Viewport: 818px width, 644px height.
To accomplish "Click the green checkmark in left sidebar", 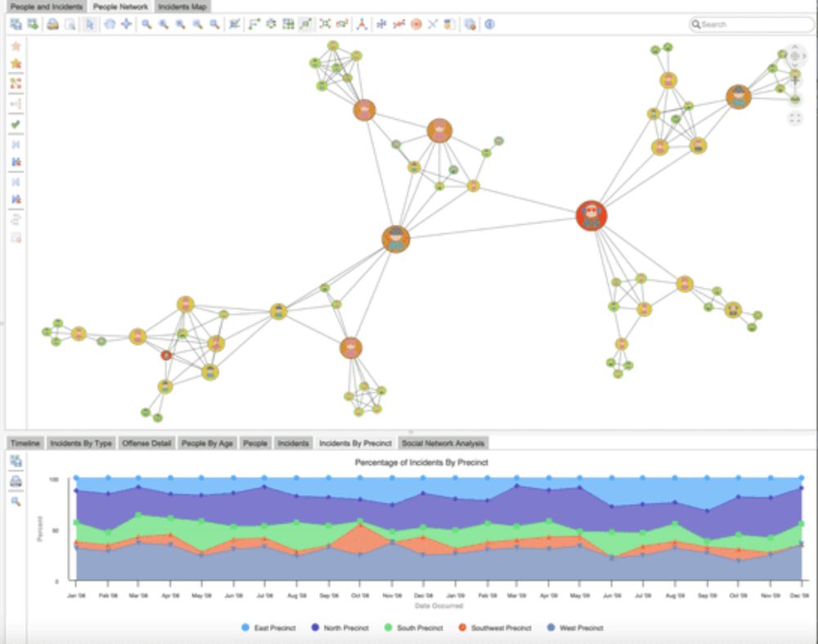I will pos(16,124).
